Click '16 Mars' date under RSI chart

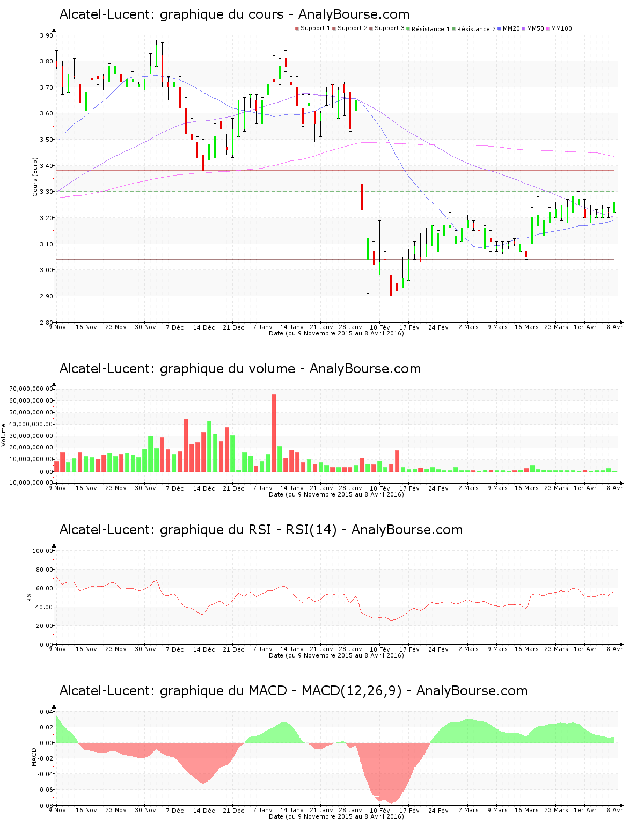click(526, 649)
